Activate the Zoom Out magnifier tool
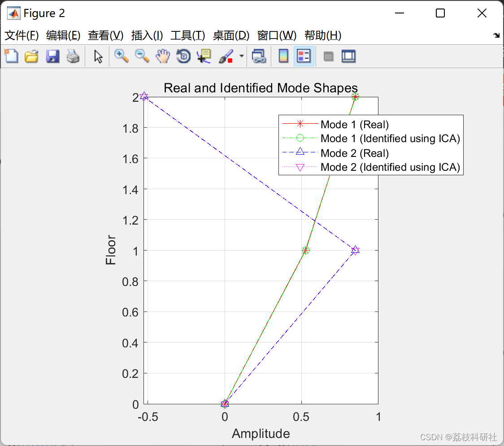The width and height of the screenshot is (504, 446). [142, 56]
